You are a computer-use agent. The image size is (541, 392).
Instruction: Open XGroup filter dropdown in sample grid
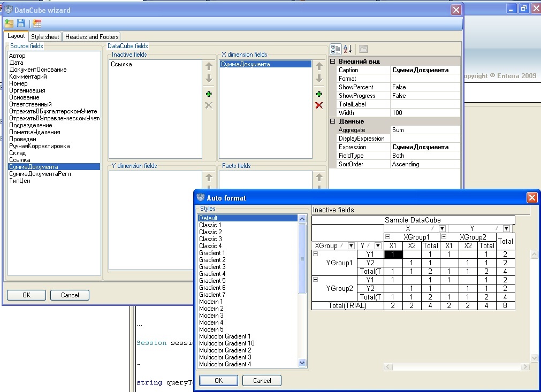(x=351, y=245)
